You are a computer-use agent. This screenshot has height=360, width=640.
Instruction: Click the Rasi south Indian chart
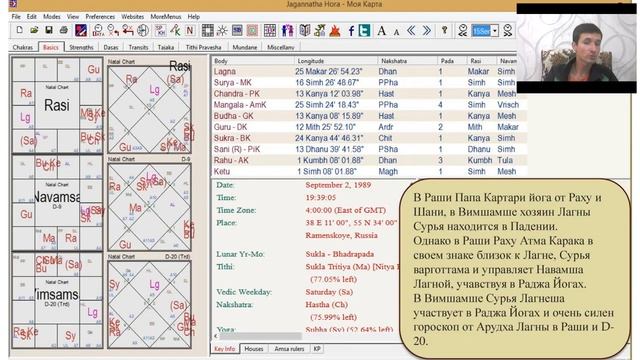pos(57,105)
